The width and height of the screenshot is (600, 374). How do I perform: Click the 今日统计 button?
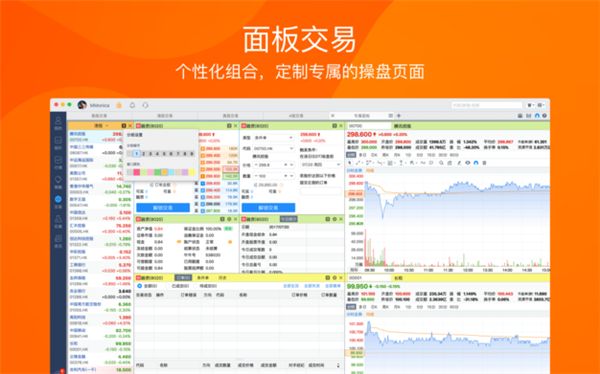click(289, 219)
